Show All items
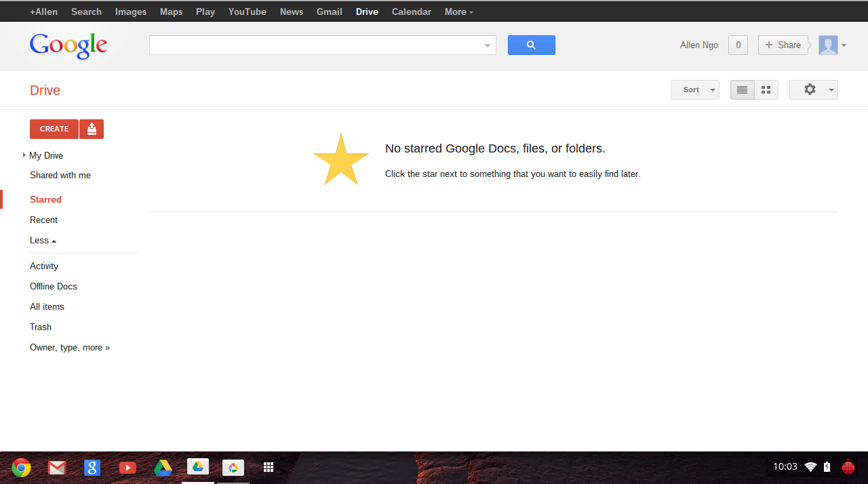This screenshot has height=484, width=868. 47,307
